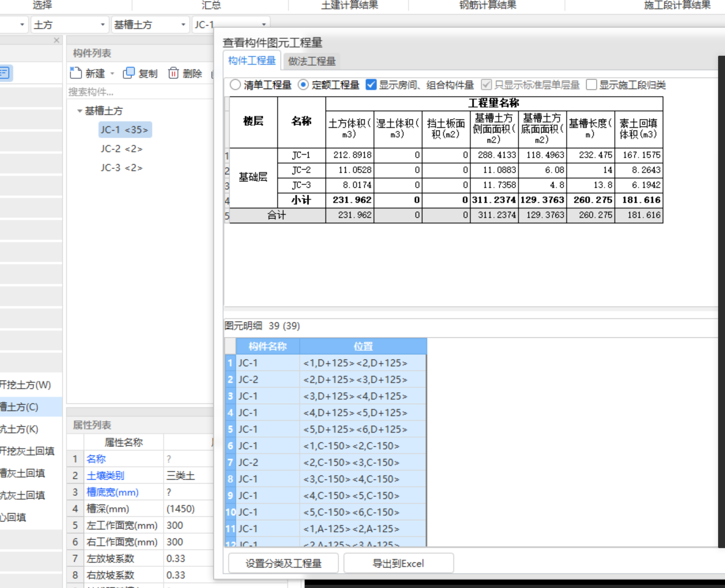
Task: Select JC-2 <2> in component list
Action: pyautogui.click(x=122, y=149)
